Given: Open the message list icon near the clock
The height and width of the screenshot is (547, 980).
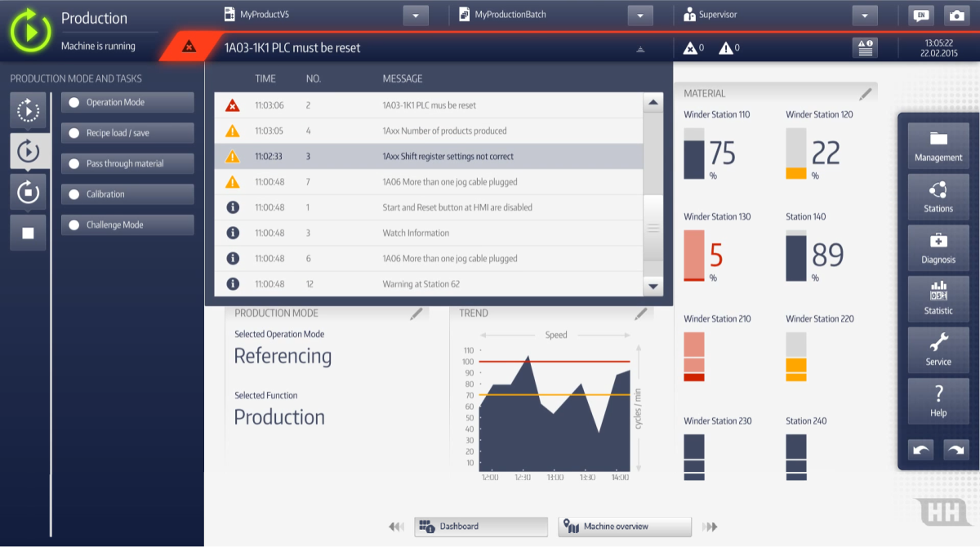Looking at the screenshot, I should 865,48.
